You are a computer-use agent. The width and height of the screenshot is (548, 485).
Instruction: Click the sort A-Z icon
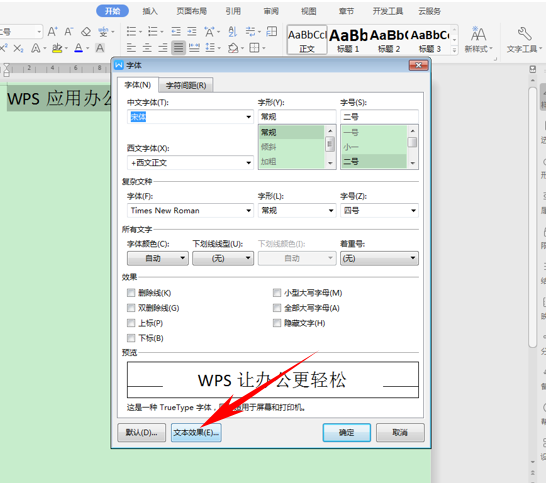point(232,32)
